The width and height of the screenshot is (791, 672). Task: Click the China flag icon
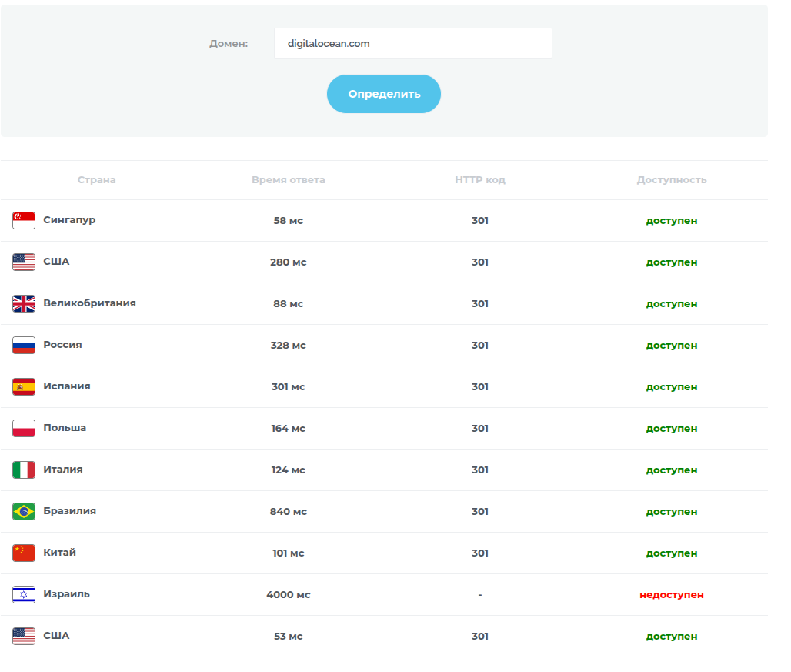point(24,553)
